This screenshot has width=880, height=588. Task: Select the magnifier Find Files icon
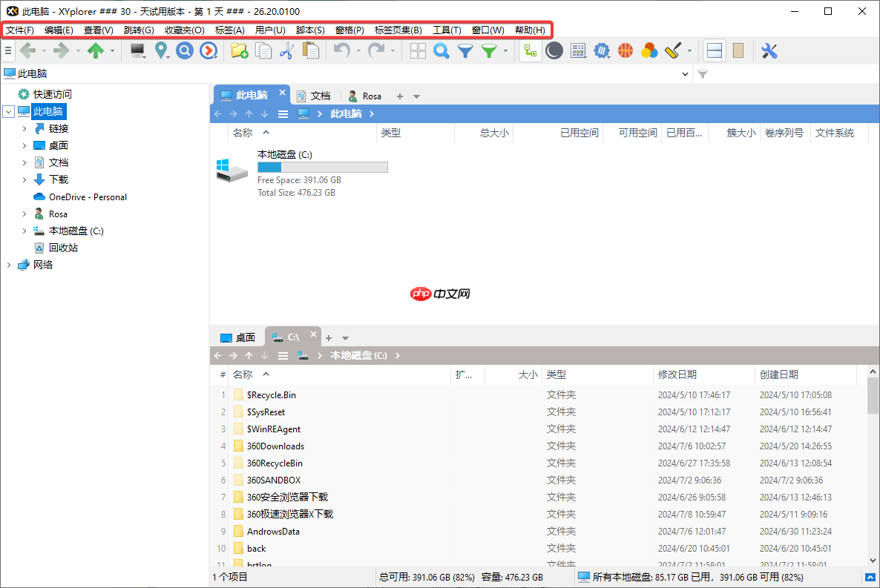point(442,50)
